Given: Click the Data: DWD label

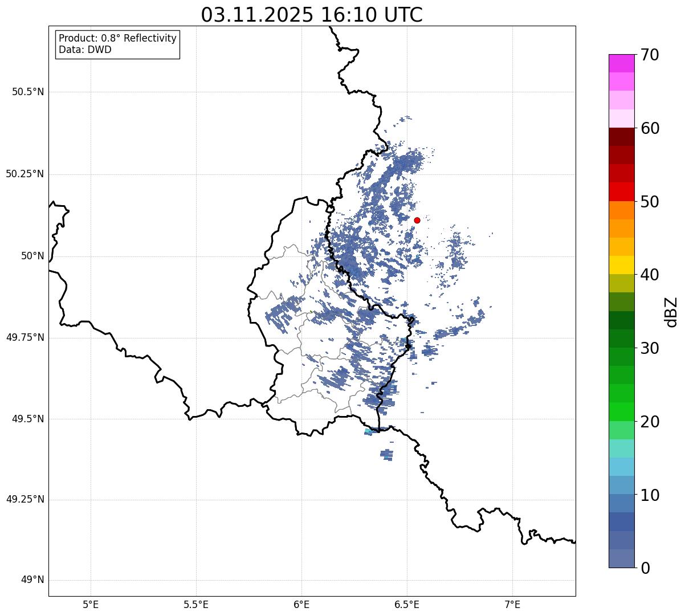Looking at the screenshot, I should (85, 50).
